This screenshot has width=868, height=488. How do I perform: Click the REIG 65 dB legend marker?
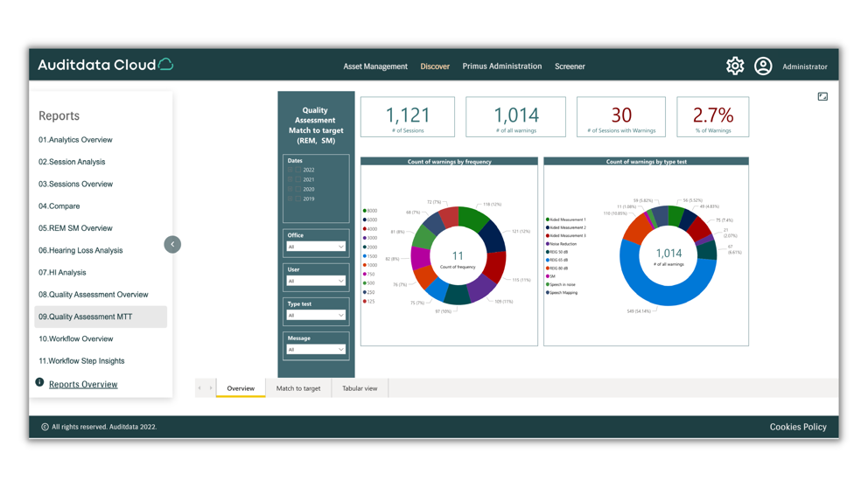(x=548, y=260)
